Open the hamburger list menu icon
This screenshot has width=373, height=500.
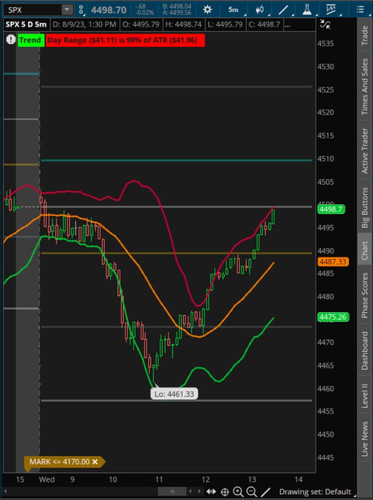[360, 10]
